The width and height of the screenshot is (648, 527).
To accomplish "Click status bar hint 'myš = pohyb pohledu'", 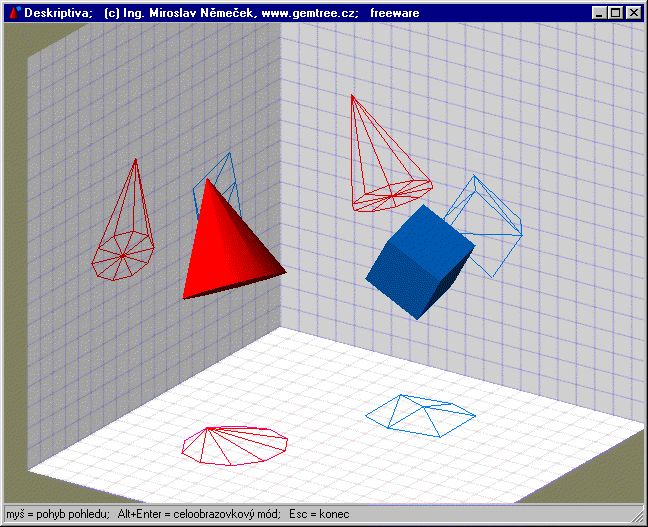I will [57, 515].
